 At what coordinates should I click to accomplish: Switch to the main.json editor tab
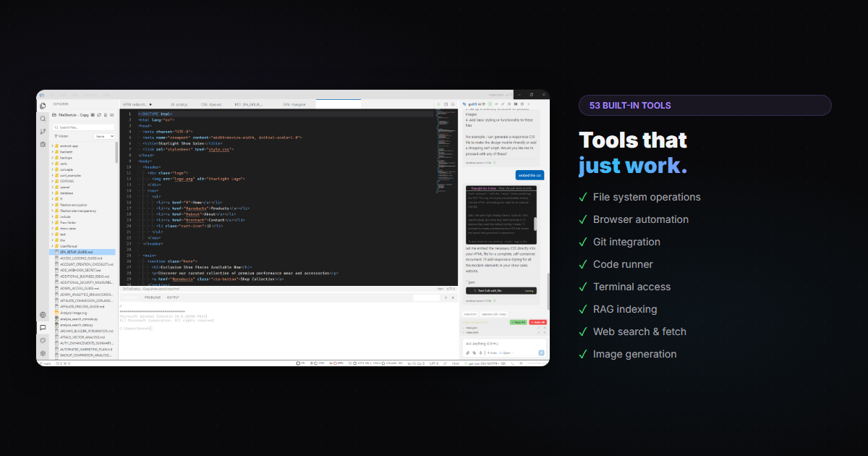[295, 104]
